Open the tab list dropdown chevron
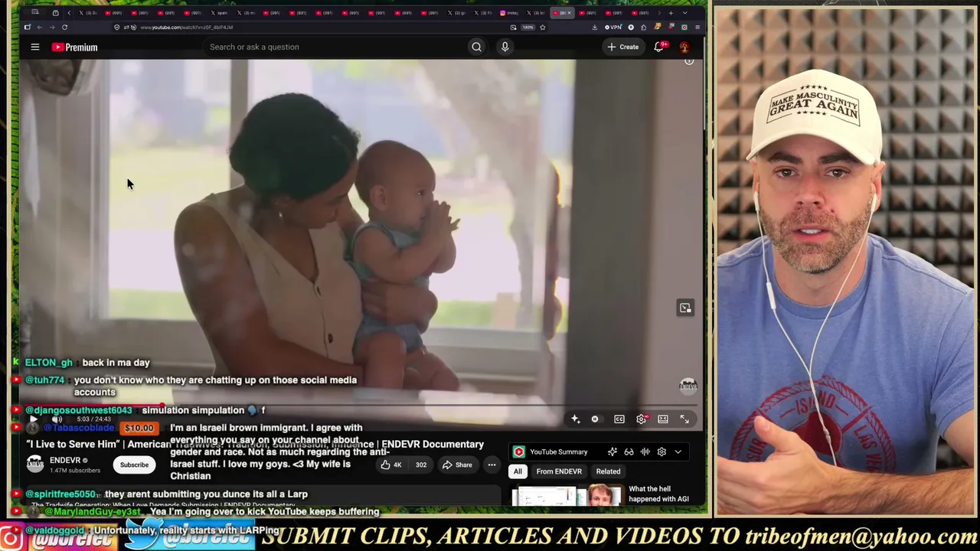 pos(684,13)
